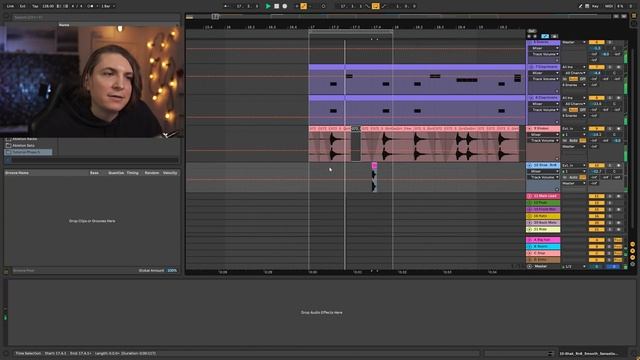Screen dimensions: 640x360
Task: Open track 9 Ext. In input dropdown
Action: [x=573, y=129]
